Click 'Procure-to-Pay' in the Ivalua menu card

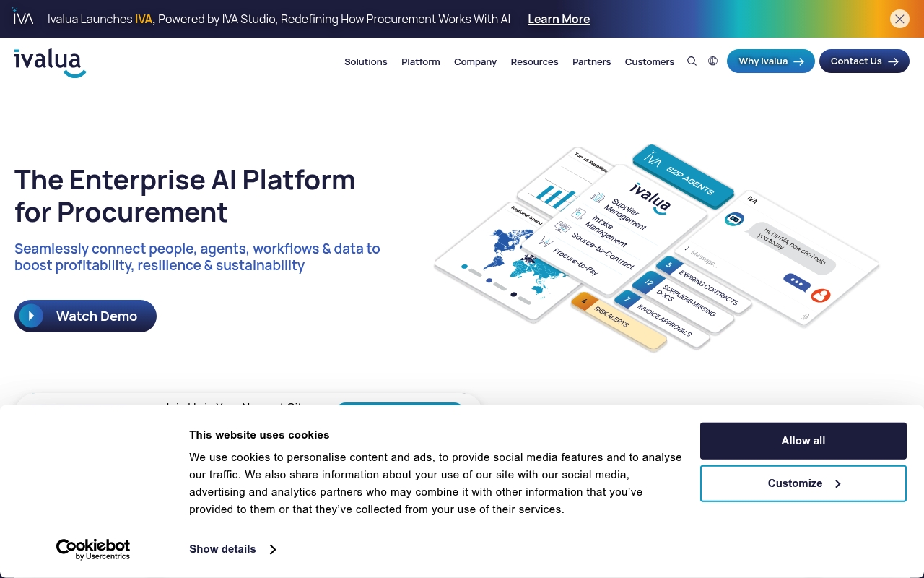pyautogui.click(x=575, y=262)
